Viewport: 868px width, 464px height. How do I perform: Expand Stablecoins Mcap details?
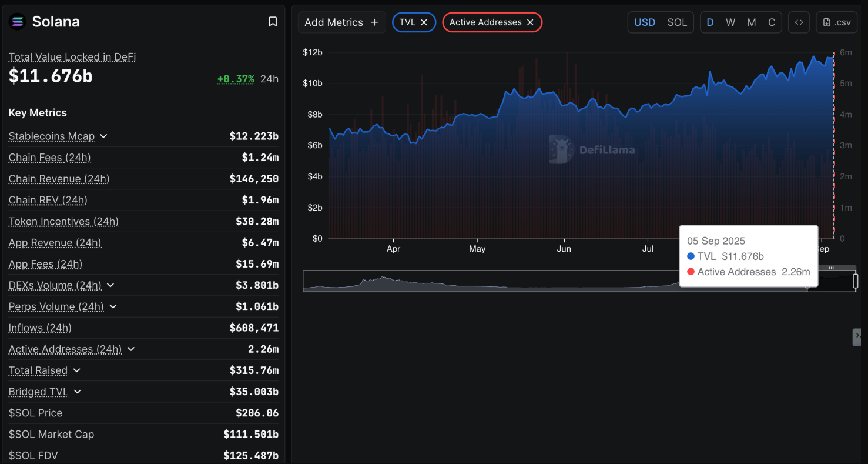[103, 136]
